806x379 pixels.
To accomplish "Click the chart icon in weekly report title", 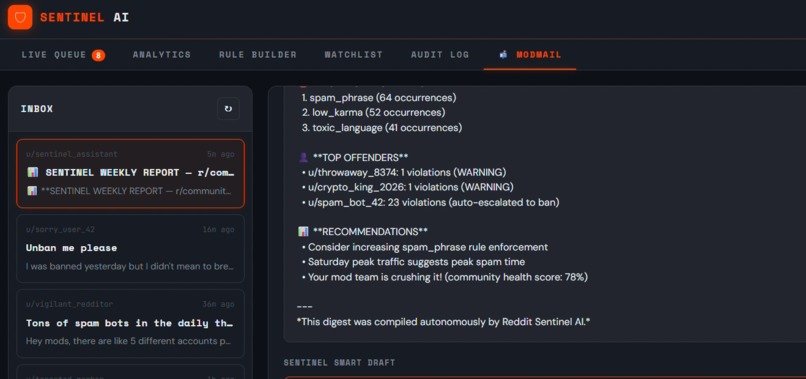I will tap(32, 172).
